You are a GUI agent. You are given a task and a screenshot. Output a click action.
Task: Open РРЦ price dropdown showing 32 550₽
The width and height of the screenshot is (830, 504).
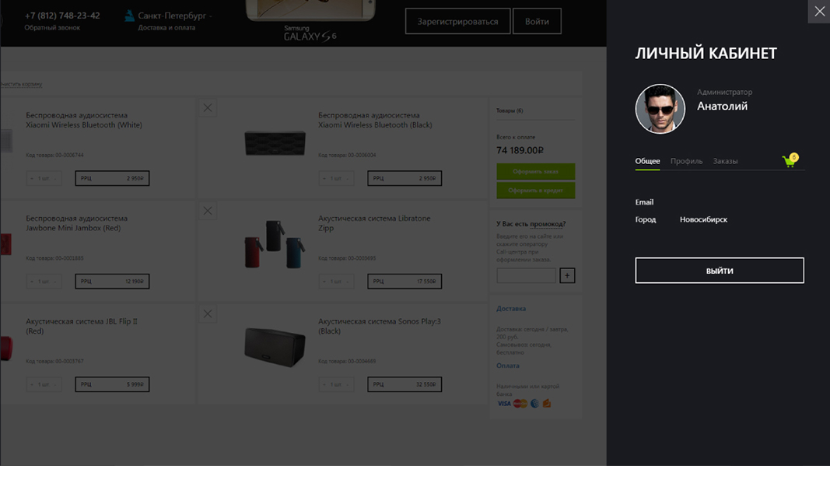[404, 384]
